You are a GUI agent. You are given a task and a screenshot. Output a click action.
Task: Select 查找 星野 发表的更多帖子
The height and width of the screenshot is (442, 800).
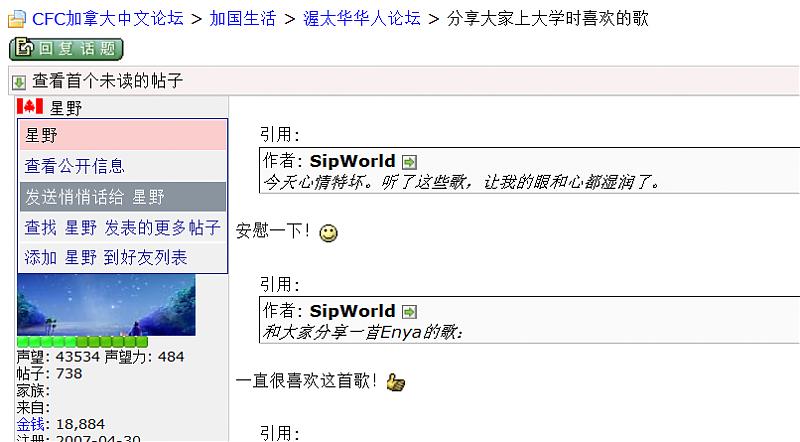(122, 227)
